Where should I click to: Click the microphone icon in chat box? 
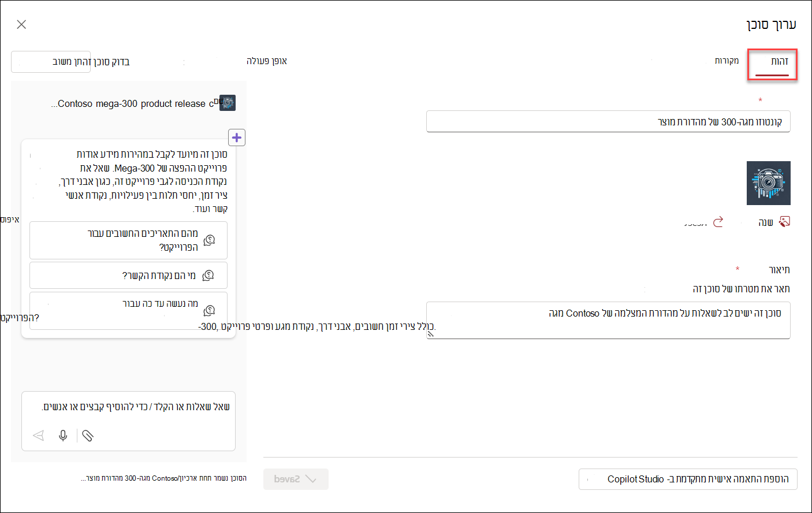63,436
